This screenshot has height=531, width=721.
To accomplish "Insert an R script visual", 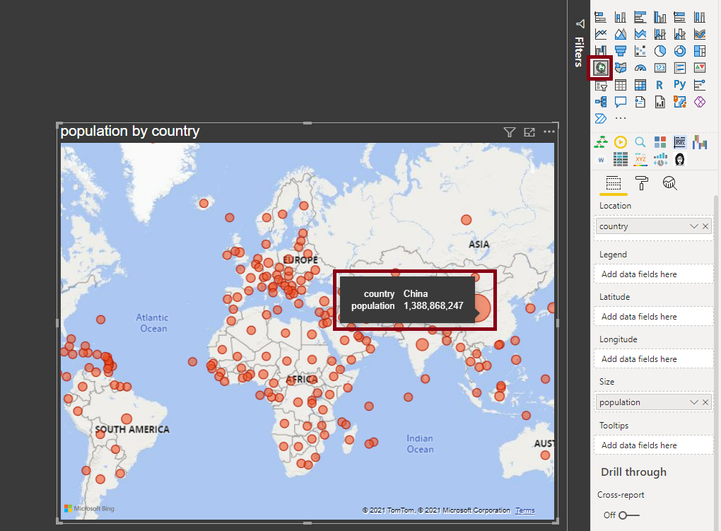I will click(x=660, y=85).
